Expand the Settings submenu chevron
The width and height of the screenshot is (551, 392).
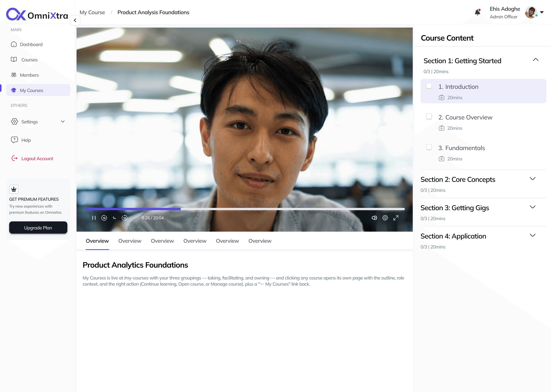point(63,121)
